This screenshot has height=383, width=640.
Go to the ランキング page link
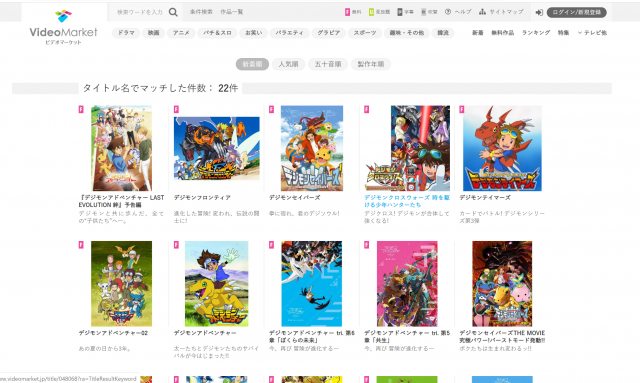click(536, 33)
